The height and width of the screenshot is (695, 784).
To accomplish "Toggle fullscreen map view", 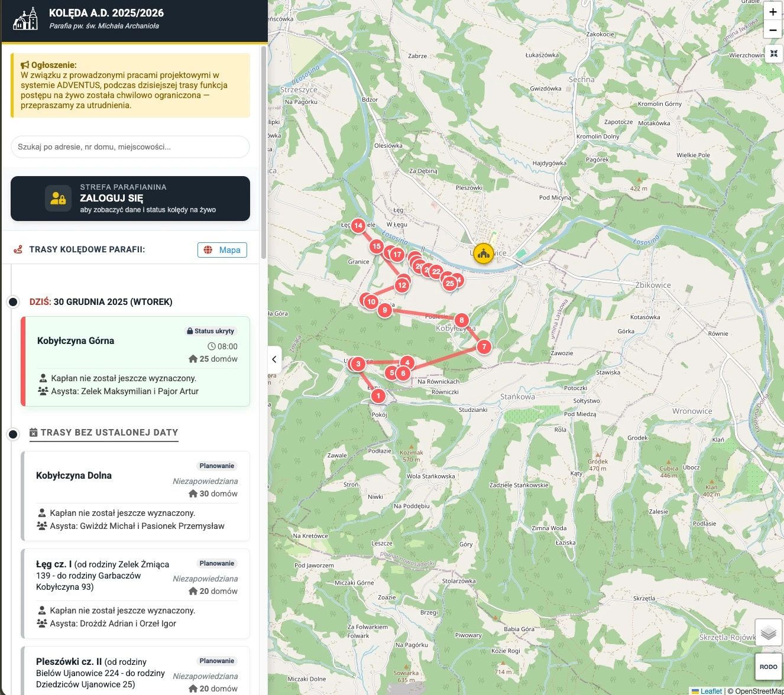I will tap(773, 54).
